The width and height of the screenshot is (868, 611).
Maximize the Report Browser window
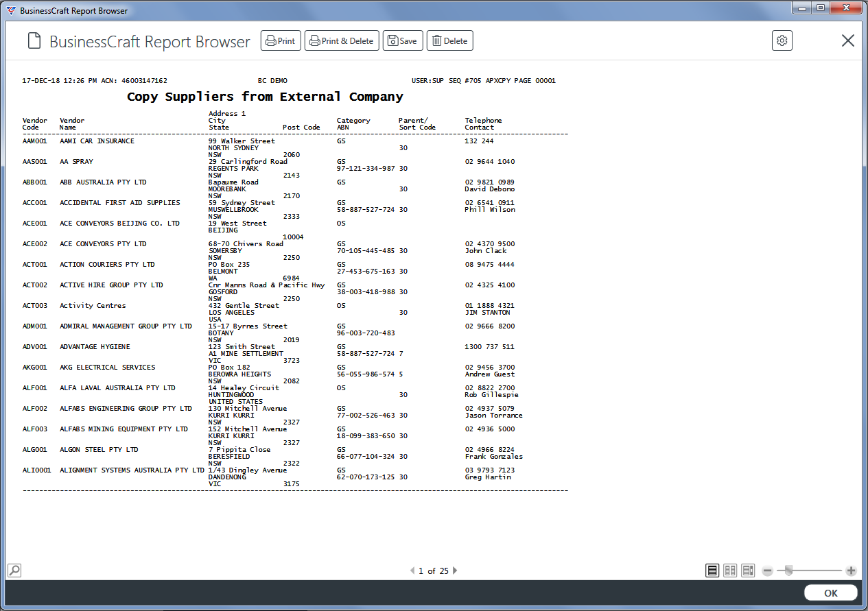tap(821, 8)
